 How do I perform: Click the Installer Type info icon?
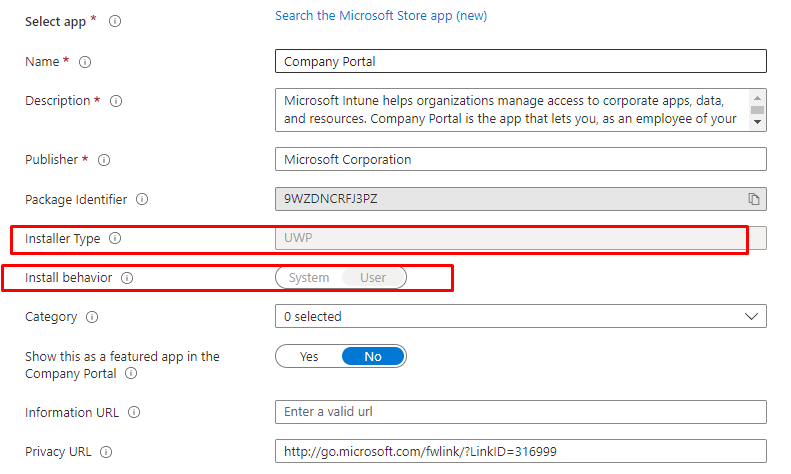115,238
